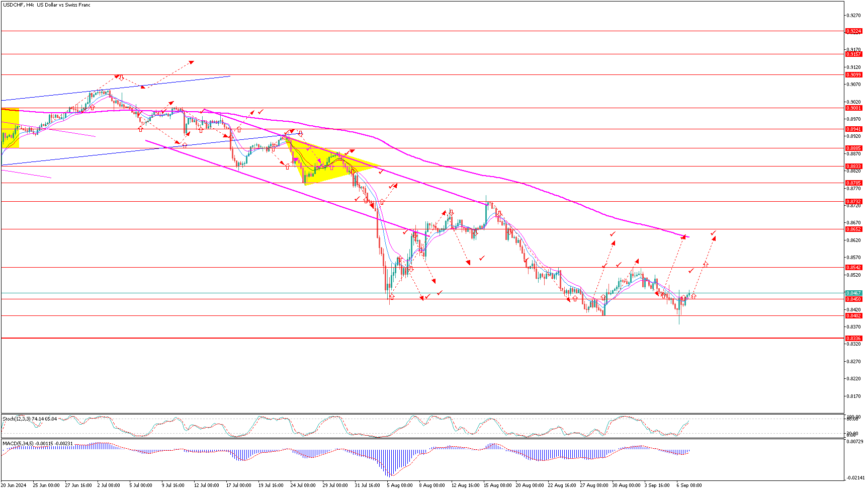Screen dimensions: 868x491
Task: Select the red 0.8652 price level label
Action: 853,229
